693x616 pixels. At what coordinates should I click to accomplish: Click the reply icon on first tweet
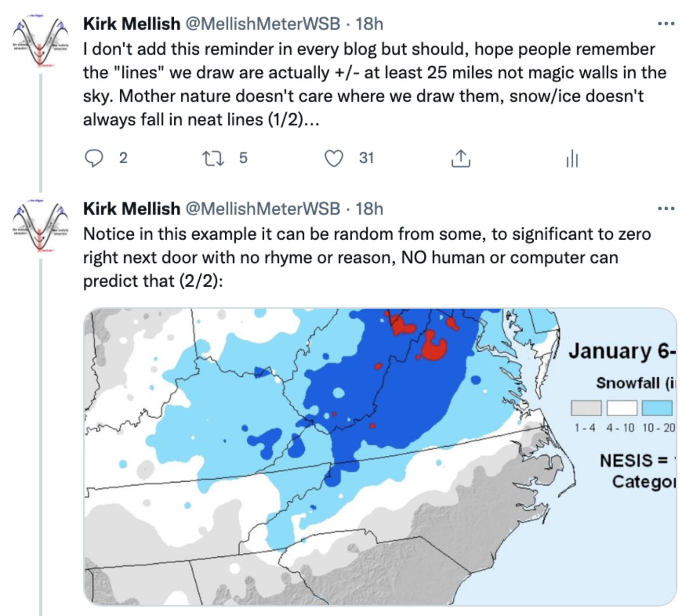(94, 158)
